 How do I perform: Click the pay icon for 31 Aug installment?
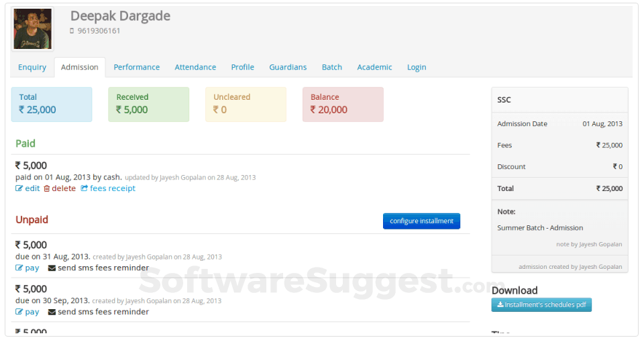click(19, 268)
